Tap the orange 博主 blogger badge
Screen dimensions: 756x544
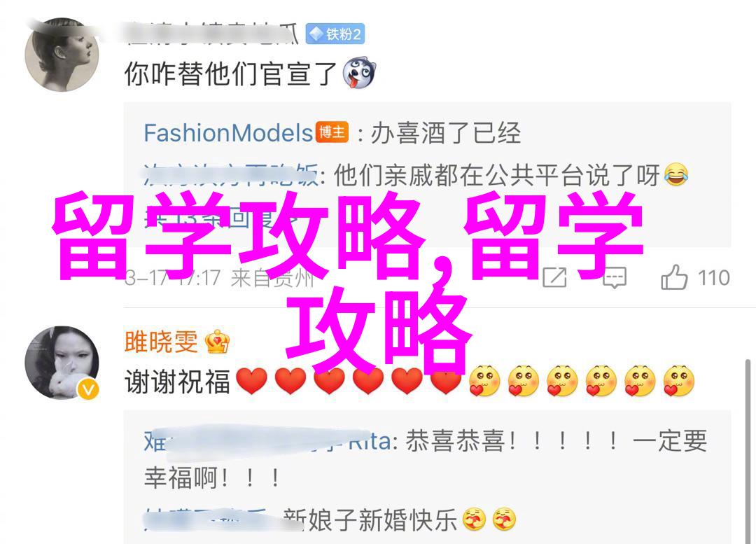click(332, 132)
